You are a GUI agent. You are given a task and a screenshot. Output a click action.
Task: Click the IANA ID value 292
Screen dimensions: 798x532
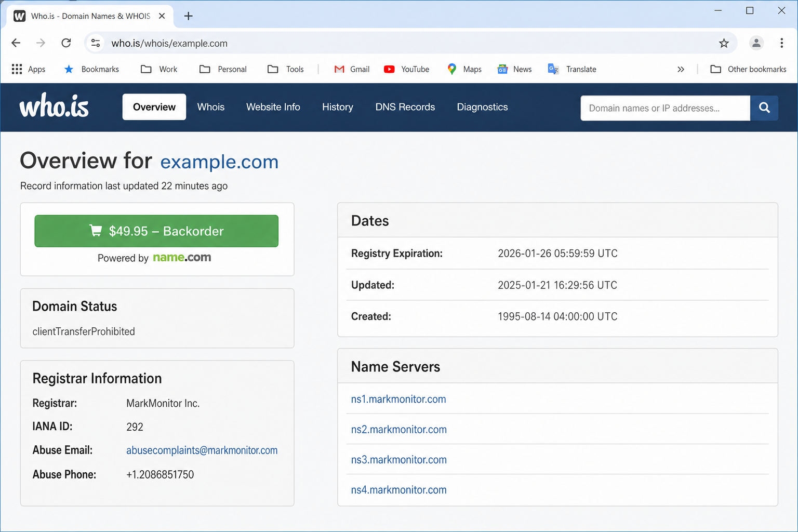(x=135, y=427)
